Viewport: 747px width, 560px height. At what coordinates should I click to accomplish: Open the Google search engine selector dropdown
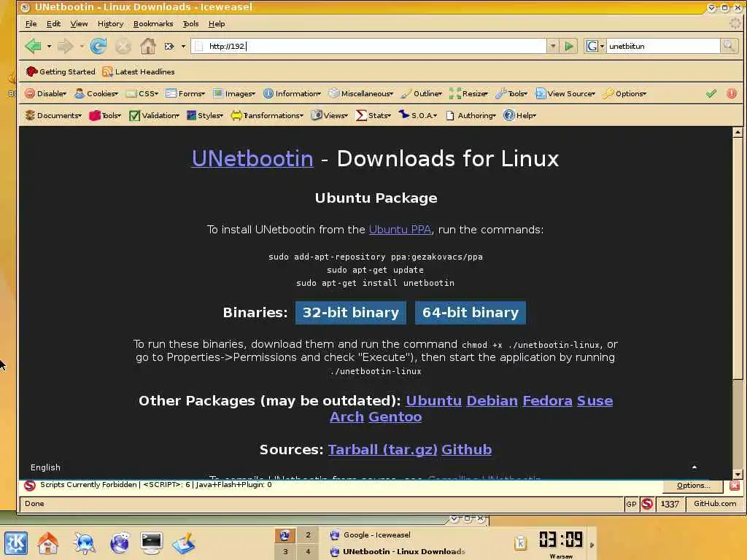point(595,46)
